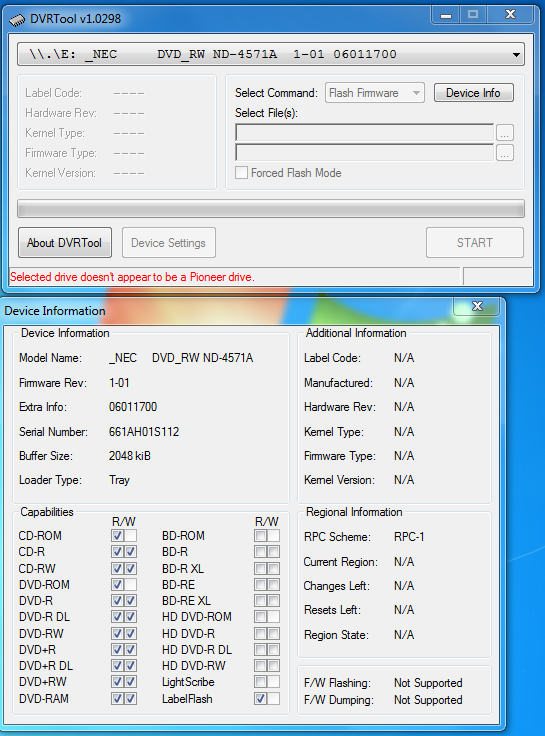The height and width of the screenshot is (736, 545).
Task: Click F/W Flashing Not Supported value
Action: 428,683
